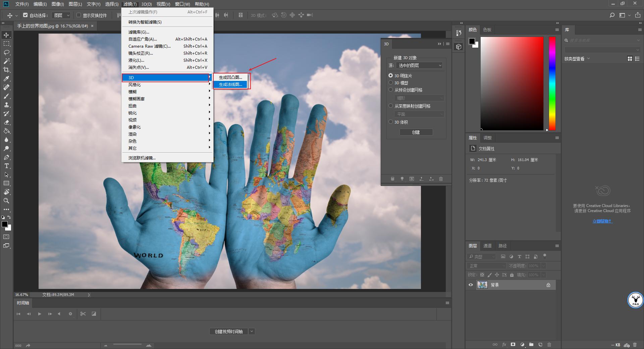Enable the 显示变换控件 checkbox
Screen dimensions: 644x349
[x=78, y=15]
